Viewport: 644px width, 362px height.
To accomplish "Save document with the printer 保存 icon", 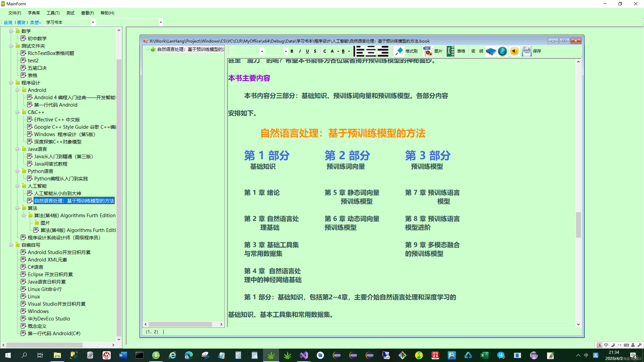I will (526, 51).
